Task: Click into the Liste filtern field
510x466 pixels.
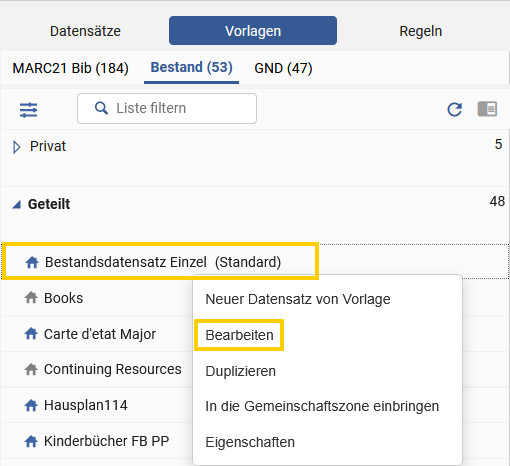Action: [x=167, y=108]
